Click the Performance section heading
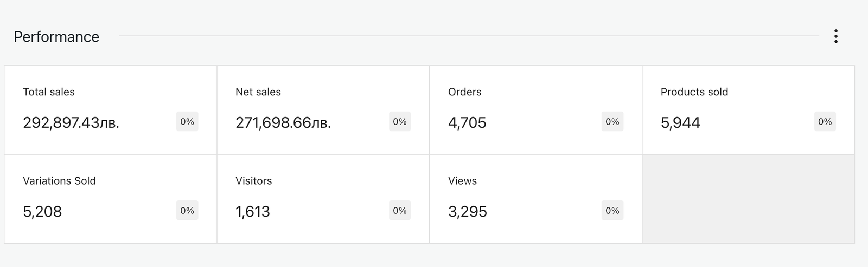868x267 pixels. (x=56, y=37)
